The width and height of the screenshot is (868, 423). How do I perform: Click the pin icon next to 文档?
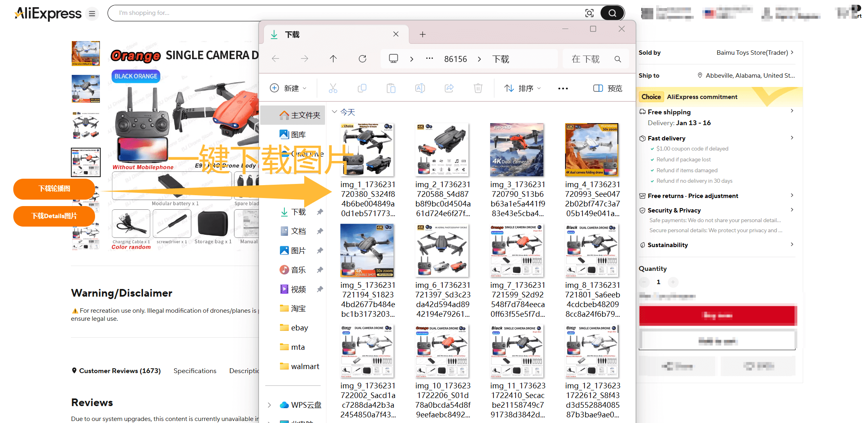click(320, 231)
